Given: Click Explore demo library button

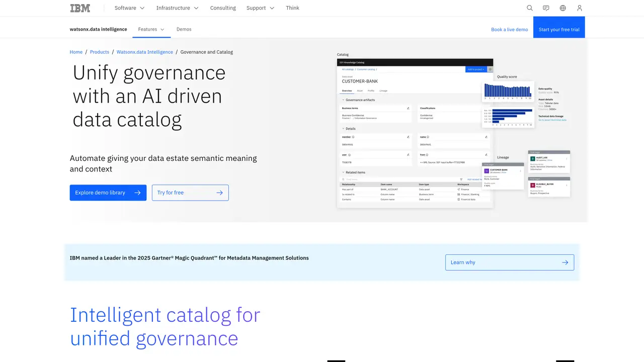Looking at the screenshot, I should [108, 193].
